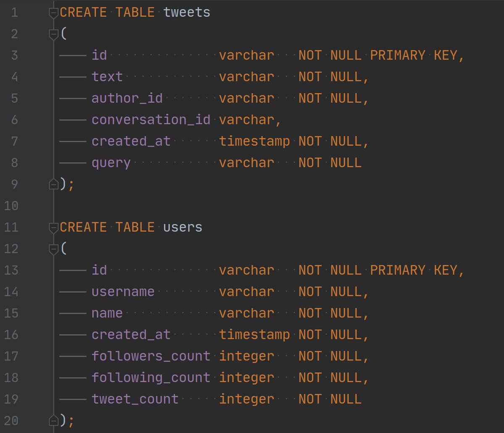Click line number 17 in the gutter

(x=11, y=356)
